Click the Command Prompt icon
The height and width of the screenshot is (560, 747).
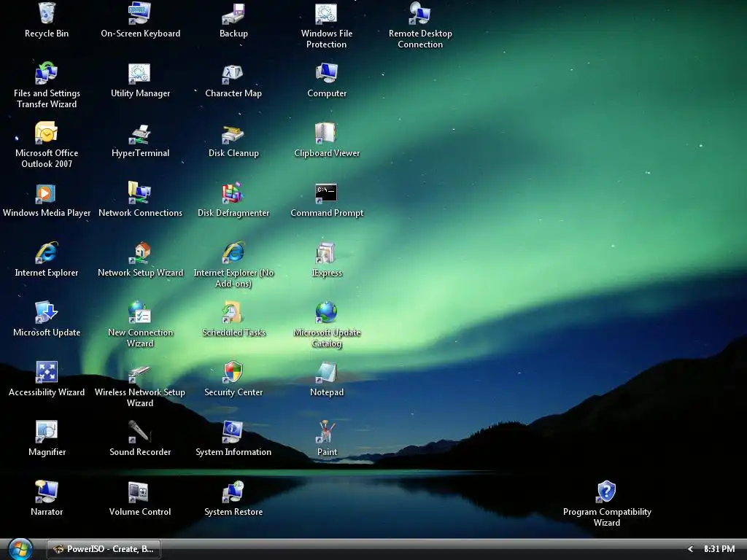click(326, 192)
